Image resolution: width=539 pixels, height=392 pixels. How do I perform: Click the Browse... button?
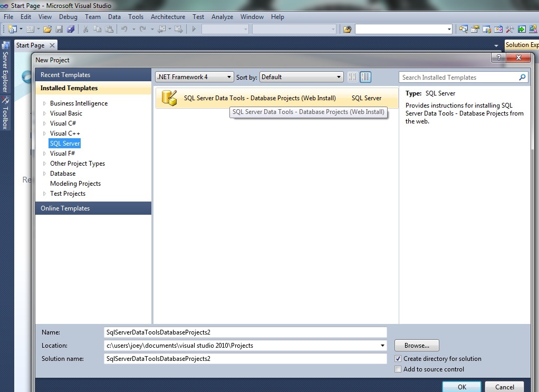(x=417, y=346)
